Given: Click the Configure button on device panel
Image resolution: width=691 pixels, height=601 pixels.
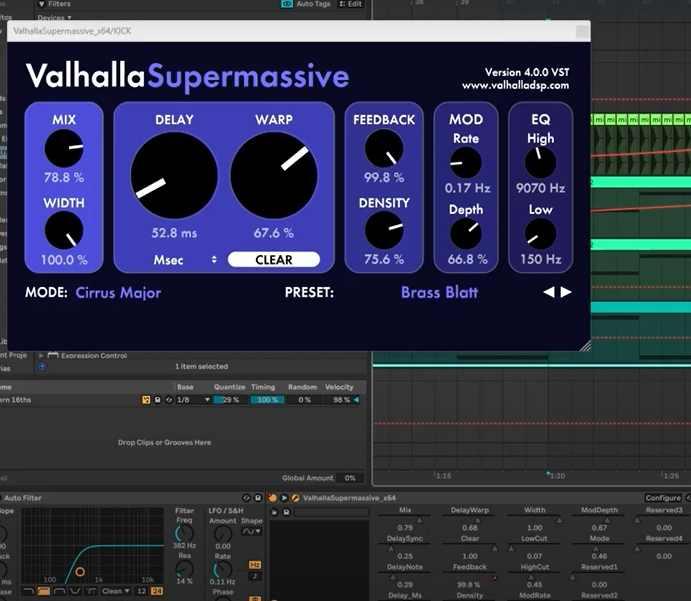Looking at the screenshot, I should [663, 498].
